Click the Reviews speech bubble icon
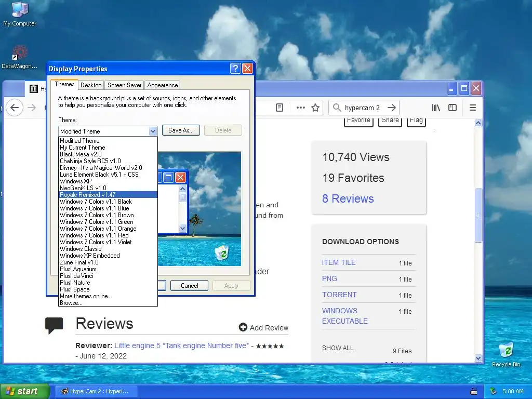 [54, 325]
